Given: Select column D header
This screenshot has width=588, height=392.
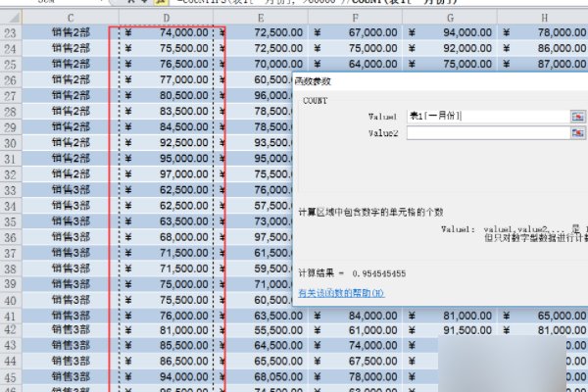Looking at the screenshot, I should 167,18.
